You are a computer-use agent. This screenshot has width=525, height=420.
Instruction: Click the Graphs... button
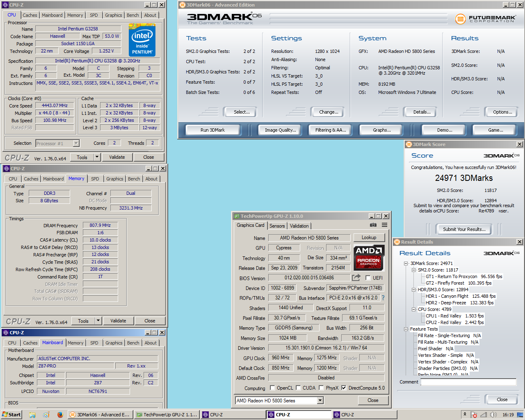[x=381, y=130]
